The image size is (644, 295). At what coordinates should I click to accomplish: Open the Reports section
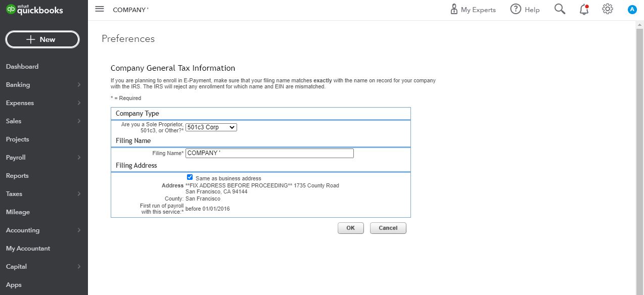tap(17, 175)
